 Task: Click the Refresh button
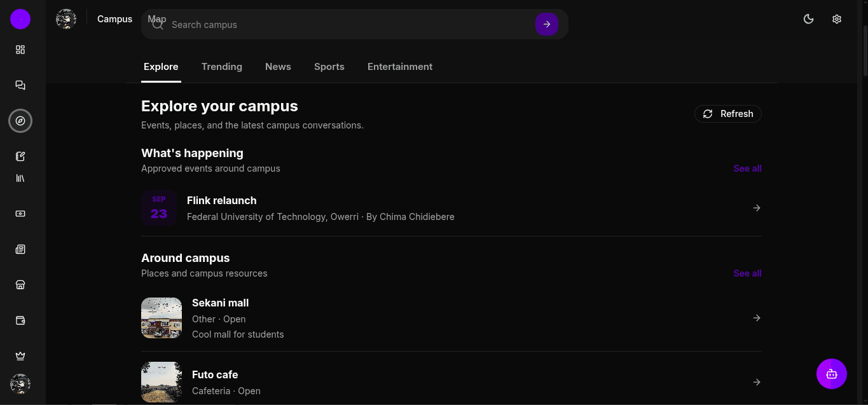pos(728,114)
